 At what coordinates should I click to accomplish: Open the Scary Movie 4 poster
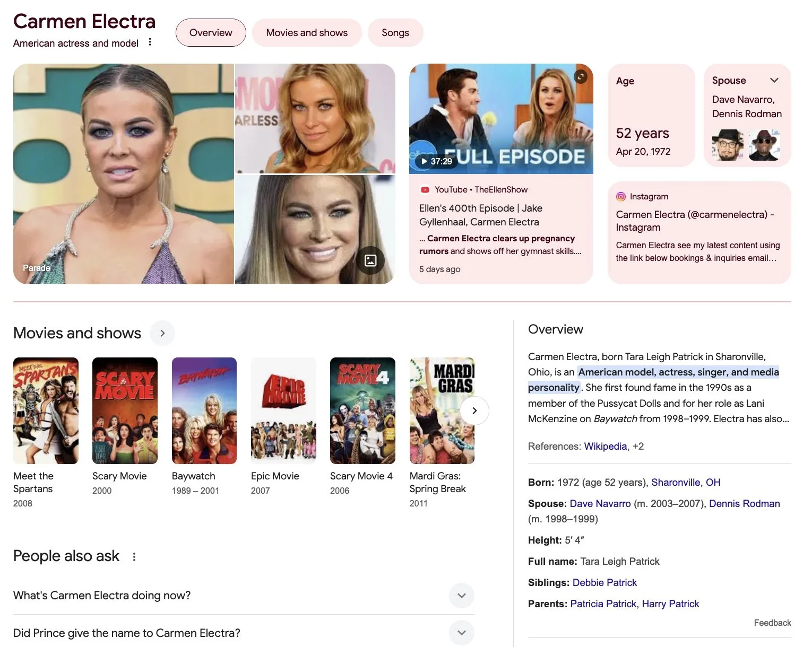362,410
